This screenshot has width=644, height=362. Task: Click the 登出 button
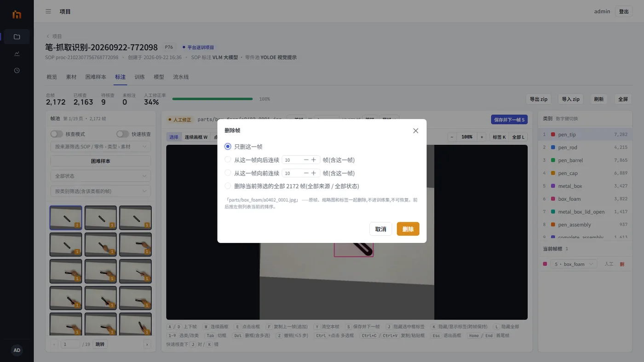pos(624,11)
